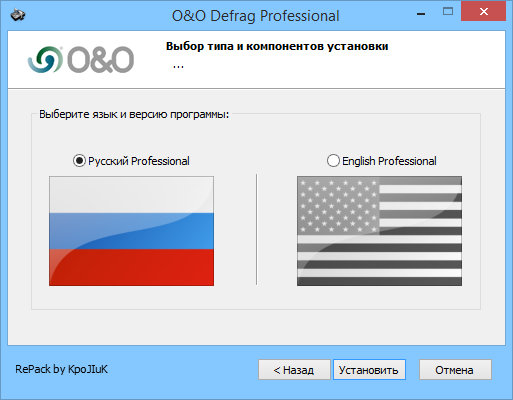
Task: Start installation with Установить button
Action: [369, 370]
